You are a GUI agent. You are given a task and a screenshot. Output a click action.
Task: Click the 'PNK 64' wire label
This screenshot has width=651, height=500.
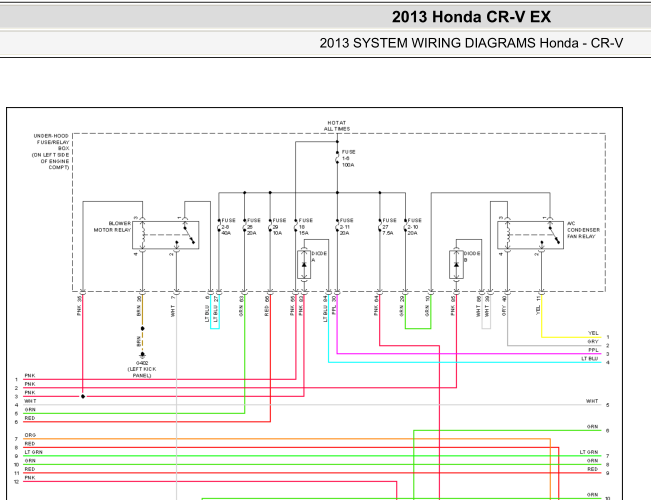click(376, 306)
